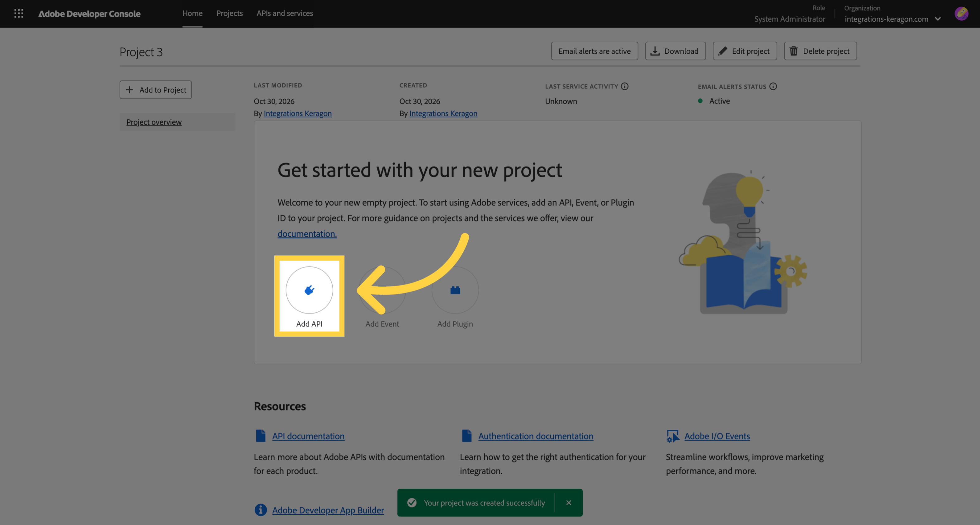Click the API documentation file icon
This screenshot has height=525, width=980.
point(261,436)
